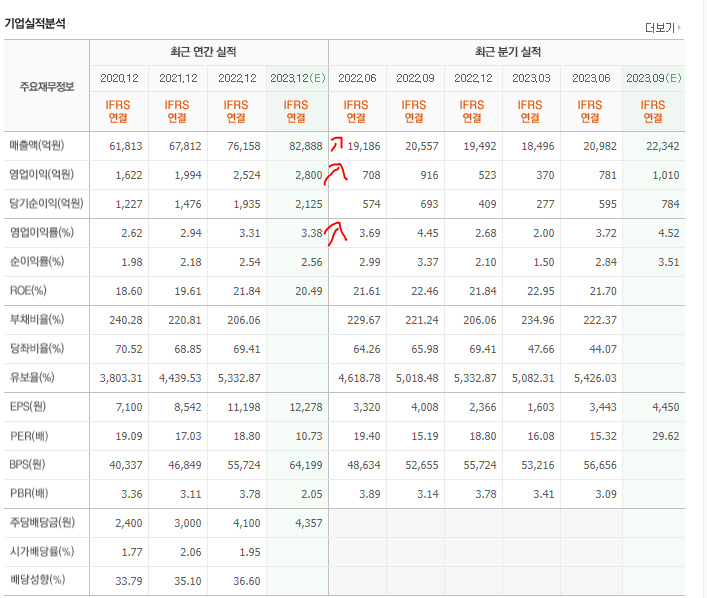
Task: Select the 36.60 payout ratio value
Action: coord(247,581)
